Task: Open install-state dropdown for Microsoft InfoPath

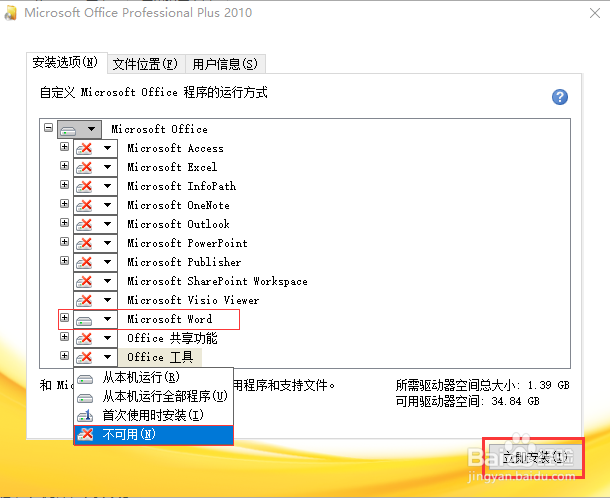Action: click(x=95, y=186)
